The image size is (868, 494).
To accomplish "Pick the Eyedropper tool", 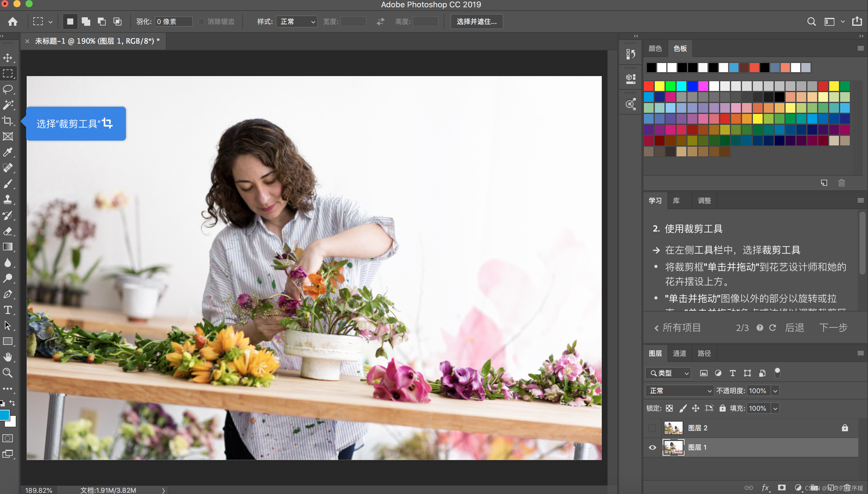I will [8, 152].
